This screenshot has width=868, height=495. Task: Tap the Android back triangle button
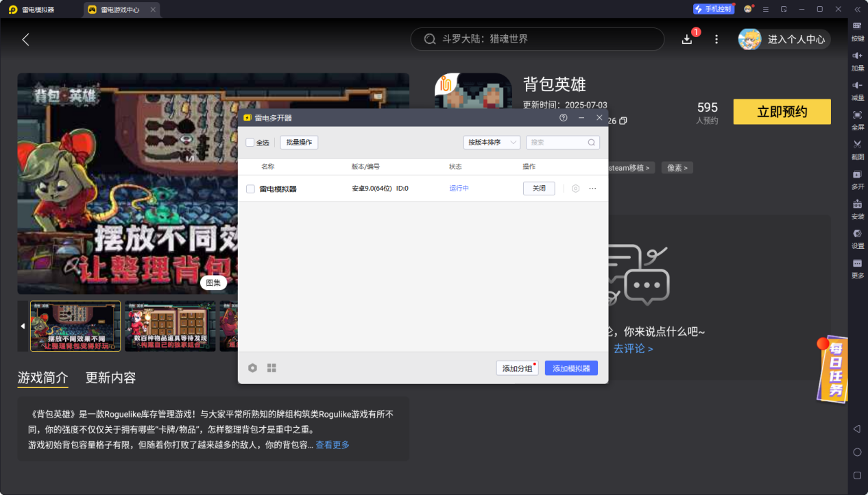857,428
